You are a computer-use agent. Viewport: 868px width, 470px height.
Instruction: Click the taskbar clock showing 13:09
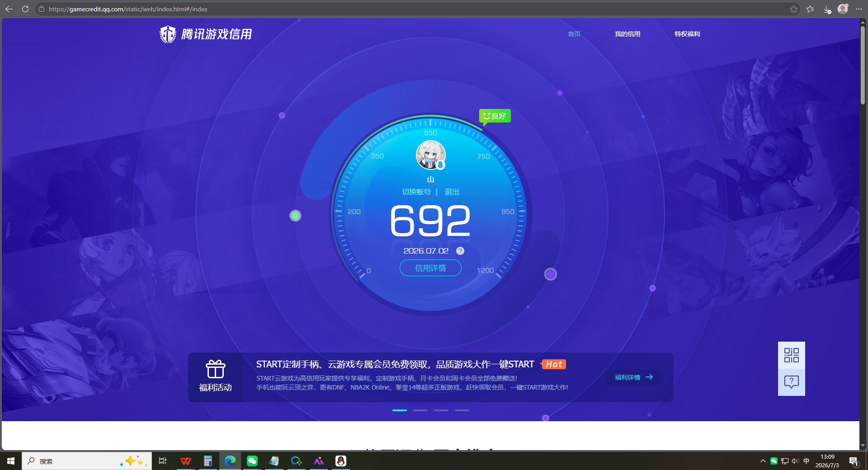(x=827, y=461)
